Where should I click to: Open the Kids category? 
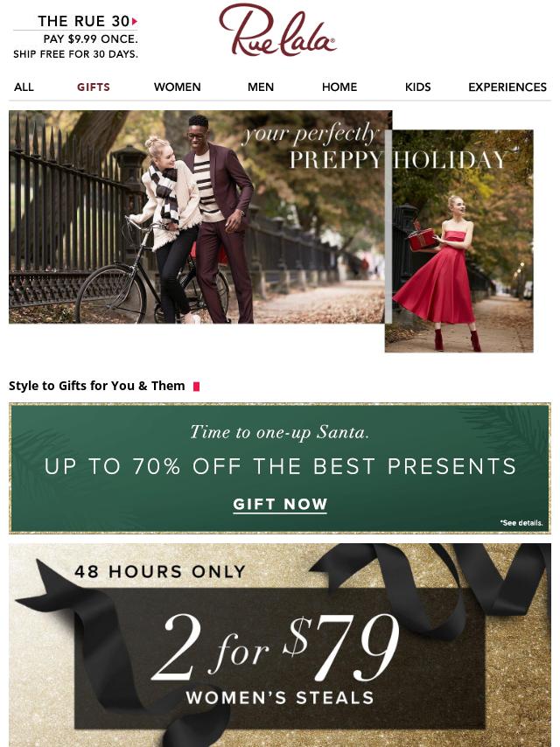[x=418, y=87]
